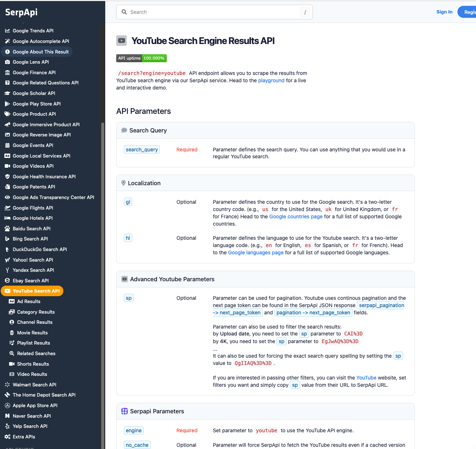Open the playground link

click(271, 80)
